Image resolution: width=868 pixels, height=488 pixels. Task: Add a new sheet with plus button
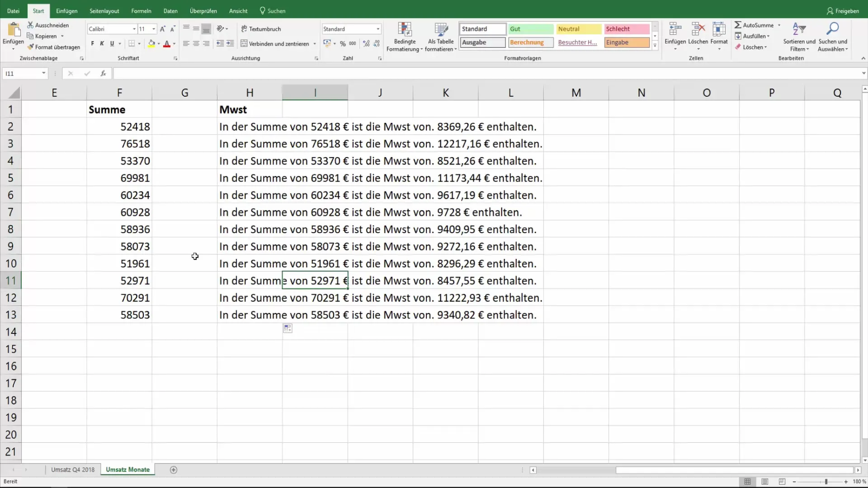click(174, 470)
